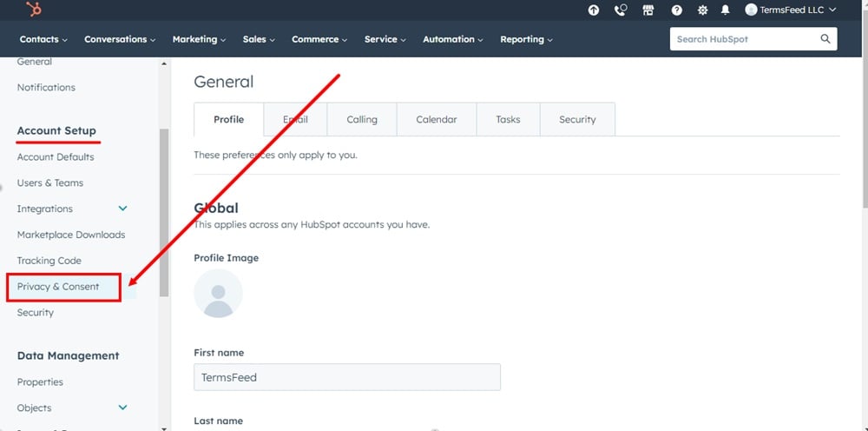The width and height of the screenshot is (868, 431).
Task: Switch to the Calling tab
Action: click(x=361, y=119)
